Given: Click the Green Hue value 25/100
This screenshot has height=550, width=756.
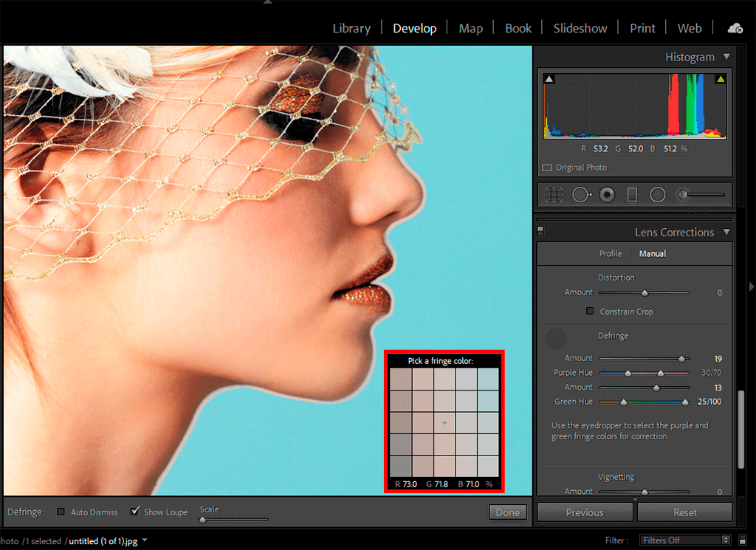Looking at the screenshot, I should coord(709,402).
